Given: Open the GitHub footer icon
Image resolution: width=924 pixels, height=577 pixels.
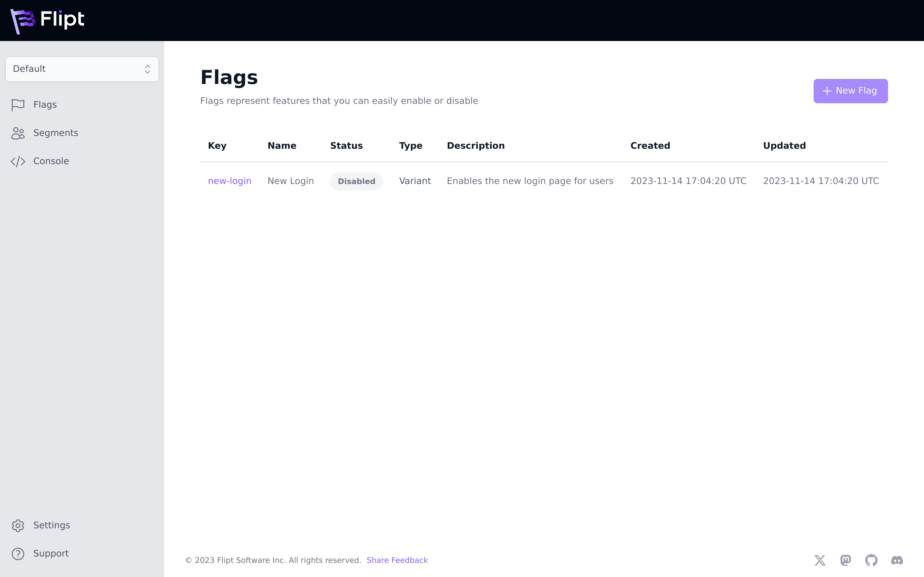Looking at the screenshot, I should click(x=871, y=560).
